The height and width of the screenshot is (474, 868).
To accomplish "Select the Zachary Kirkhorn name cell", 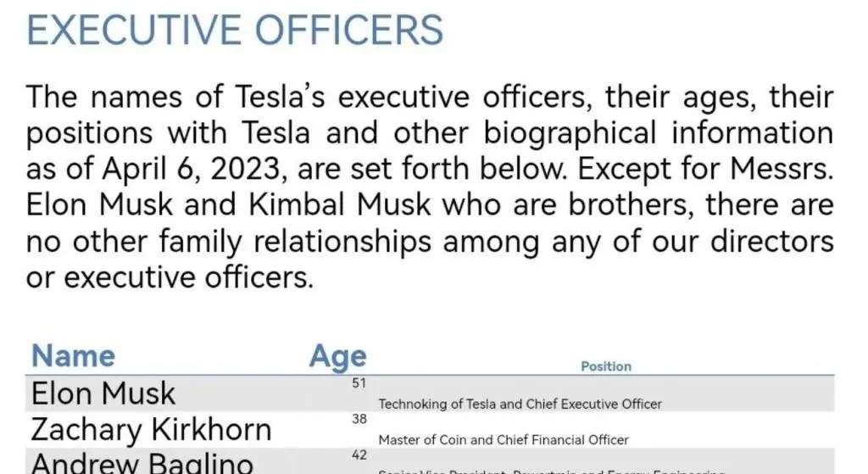I will [151, 429].
